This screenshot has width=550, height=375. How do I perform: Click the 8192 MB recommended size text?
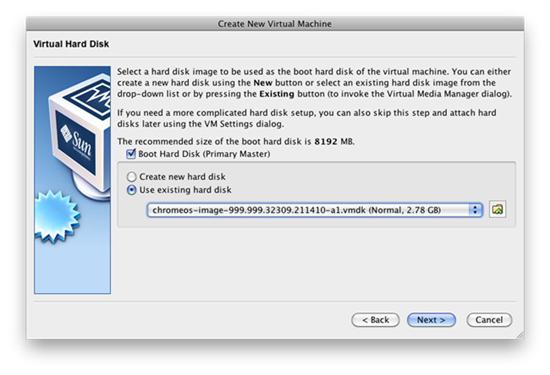coord(334,141)
